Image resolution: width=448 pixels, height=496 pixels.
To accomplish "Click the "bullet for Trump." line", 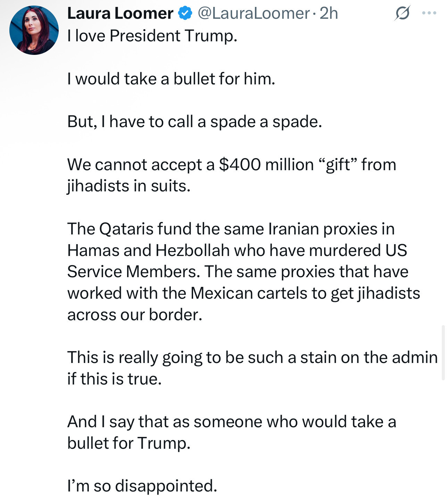I will (129, 443).
